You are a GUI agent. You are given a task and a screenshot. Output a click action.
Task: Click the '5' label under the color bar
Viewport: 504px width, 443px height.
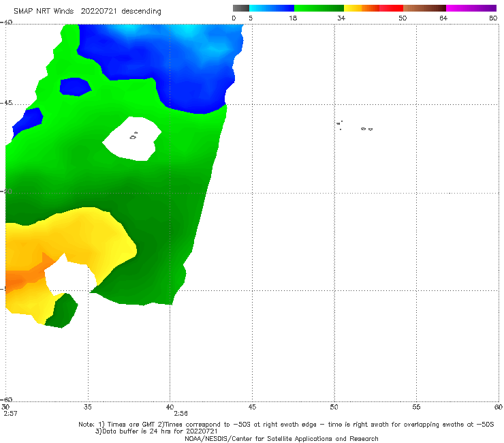[x=251, y=18]
